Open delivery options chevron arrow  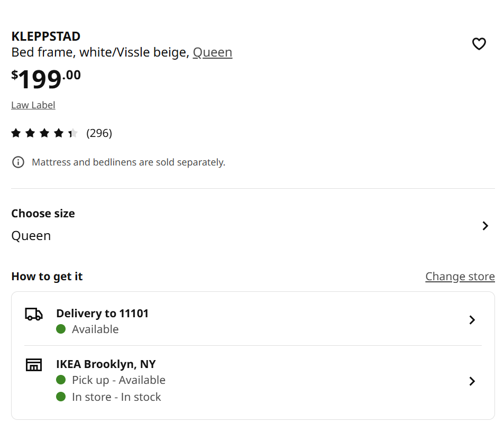click(472, 320)
